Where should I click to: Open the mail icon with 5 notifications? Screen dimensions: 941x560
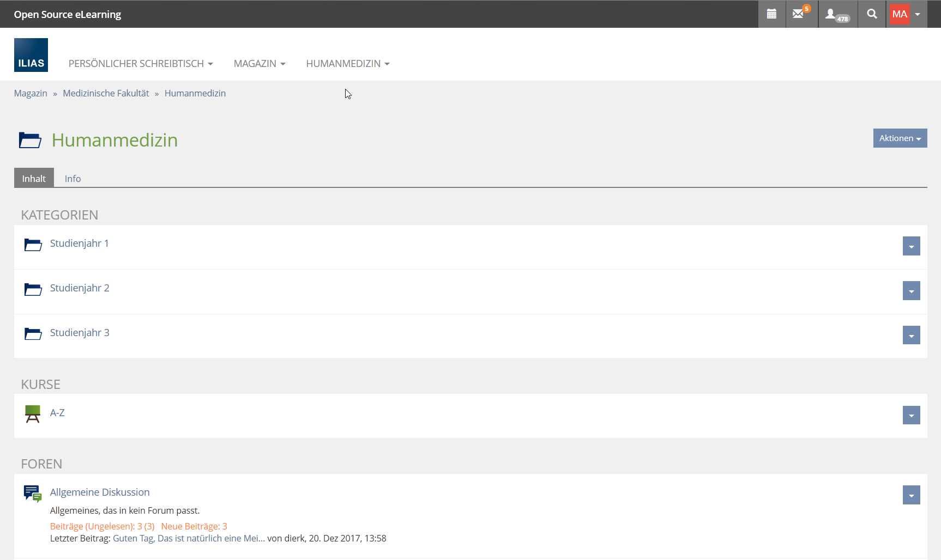(x=799, y=14)
